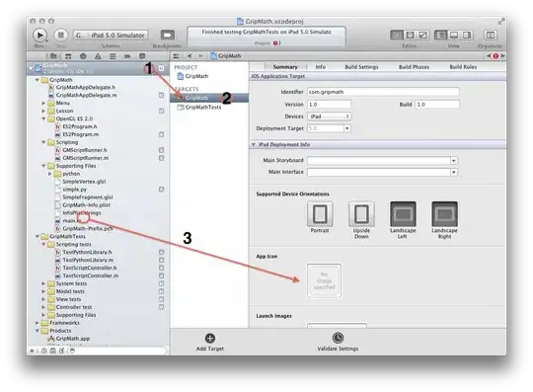
Task: Open the Main Storyboard combo box arrow
Action: point(454,161)
